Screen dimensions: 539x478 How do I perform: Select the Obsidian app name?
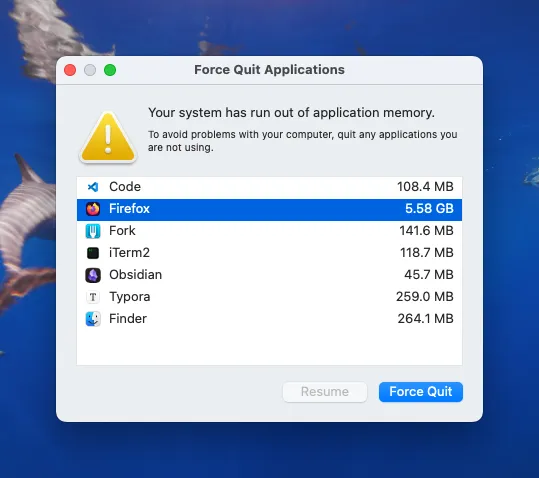(135, 275)
